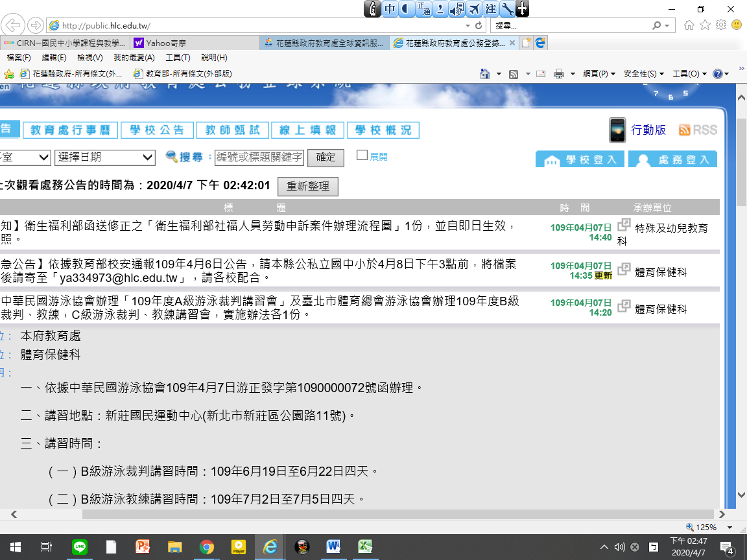
Task: Launch LINE from the taskbar
Action: pos(79,546)
